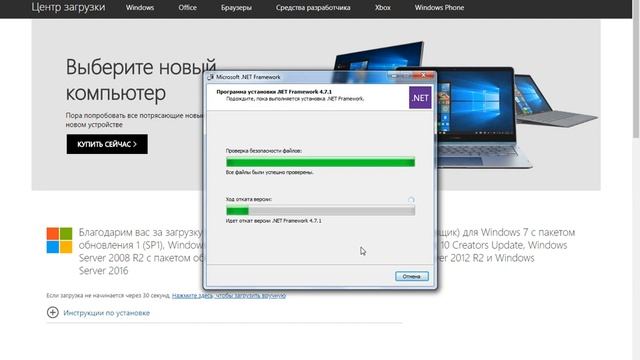Image resolution: width=640 pixels, height=360 pixels.
Task: Click the installer title bar icon
Action: click(211, 77)
